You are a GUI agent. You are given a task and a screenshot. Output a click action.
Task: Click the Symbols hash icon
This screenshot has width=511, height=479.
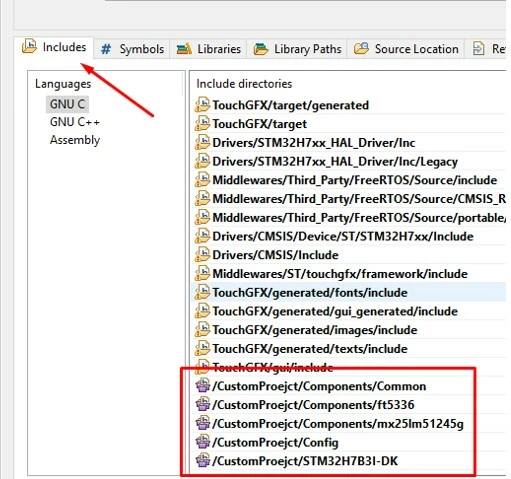pos(106,49)
